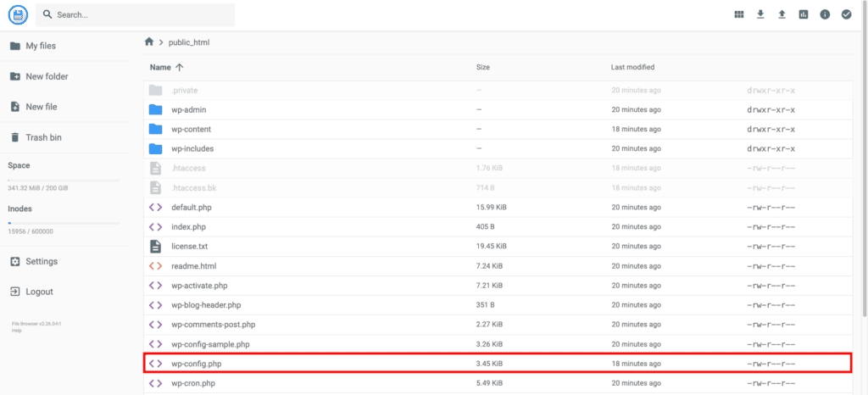Click the index.php code icon
The width and height of the screenshot is (868, 395).
(156, 227)
